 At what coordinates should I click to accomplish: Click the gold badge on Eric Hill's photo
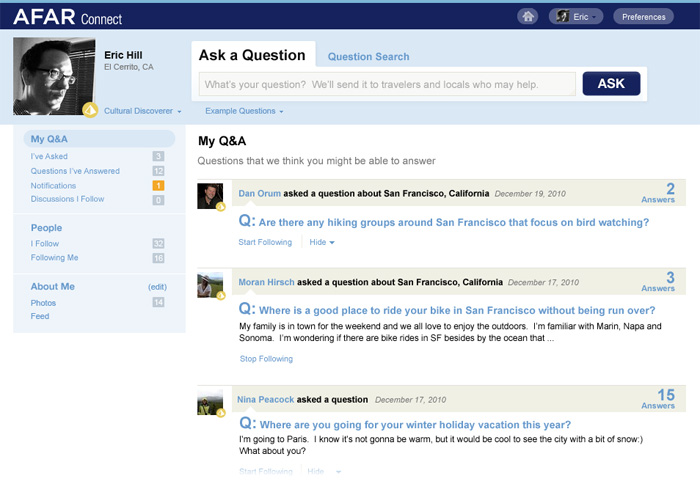point(89,110)
